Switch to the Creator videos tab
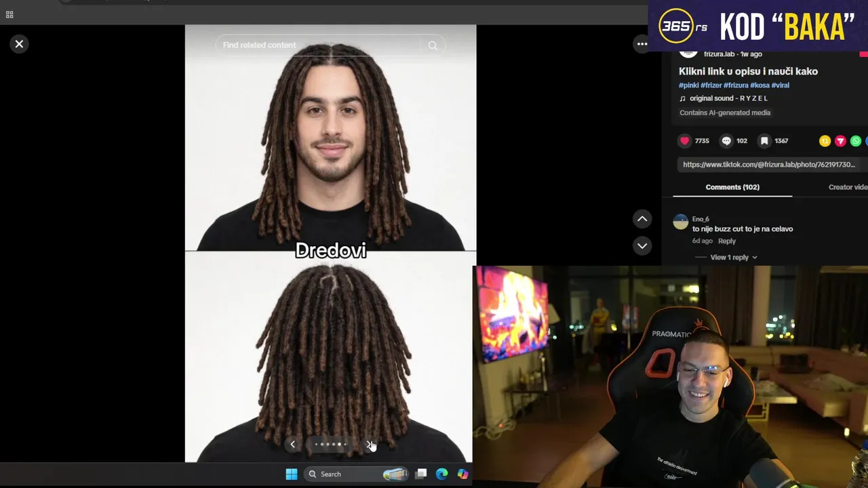 848,187
